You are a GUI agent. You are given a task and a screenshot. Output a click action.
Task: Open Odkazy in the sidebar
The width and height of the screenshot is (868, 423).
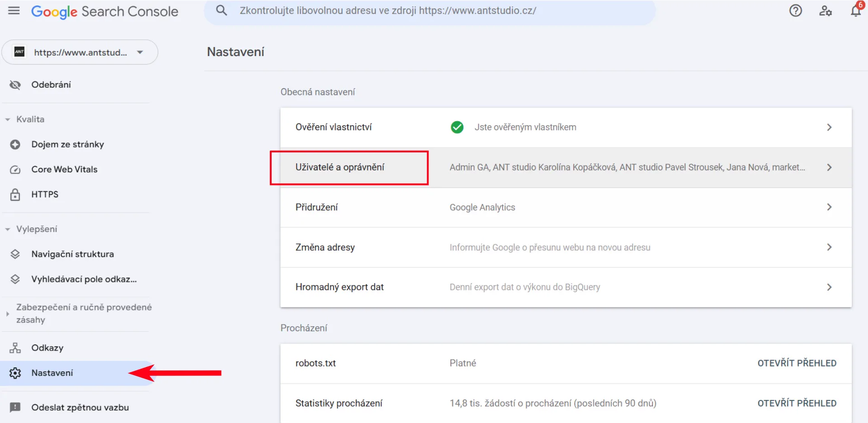(x=47, y=348)
